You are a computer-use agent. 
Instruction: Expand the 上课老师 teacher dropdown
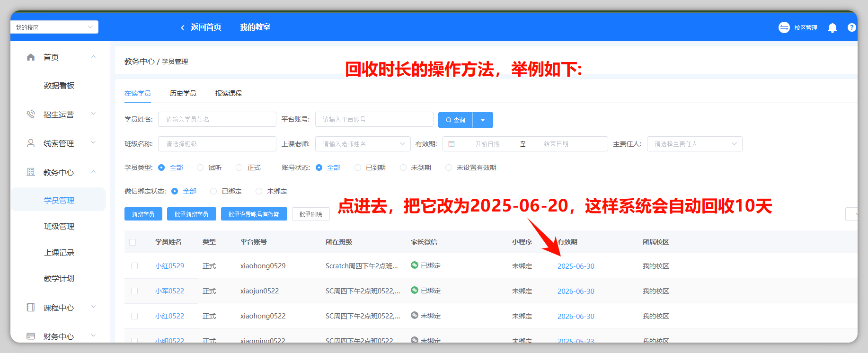(363, 144)
